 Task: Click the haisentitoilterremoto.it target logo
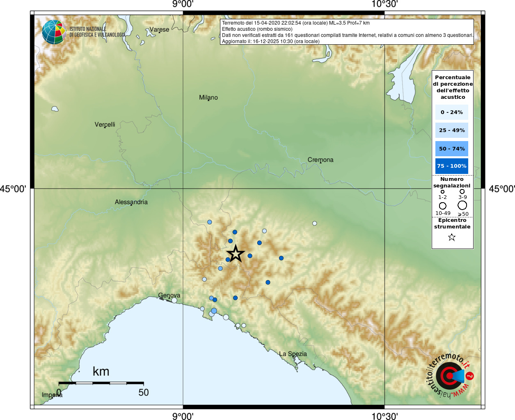(x=450, y=376)
